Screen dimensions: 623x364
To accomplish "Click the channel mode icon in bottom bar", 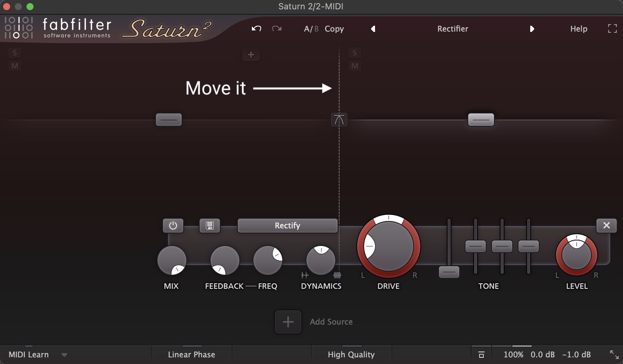I will [x=481, y=355].
